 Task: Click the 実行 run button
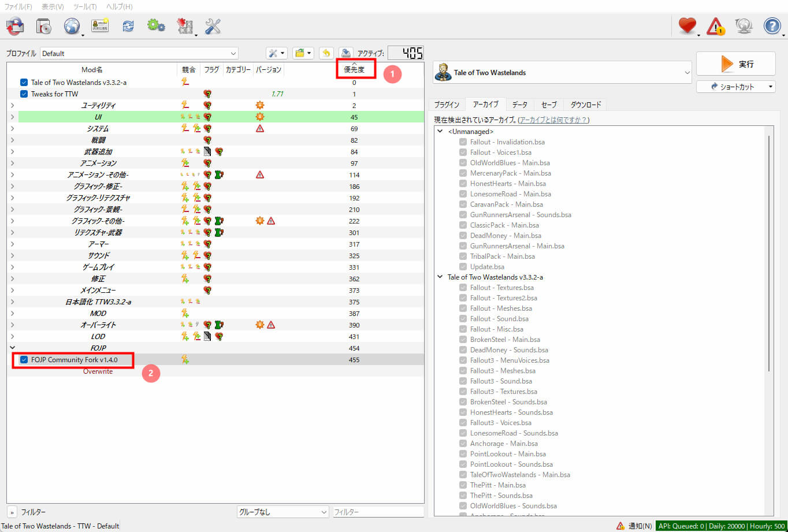click(x=736, y=64)
